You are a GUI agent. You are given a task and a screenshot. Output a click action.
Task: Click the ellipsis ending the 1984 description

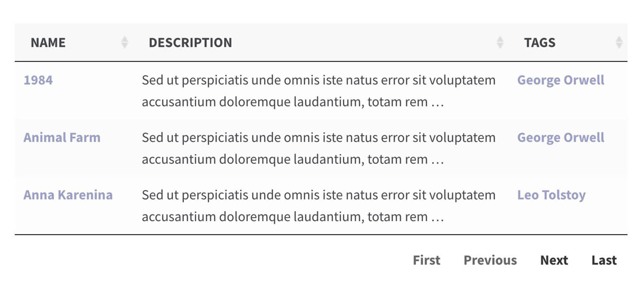(x=437, y=103)
